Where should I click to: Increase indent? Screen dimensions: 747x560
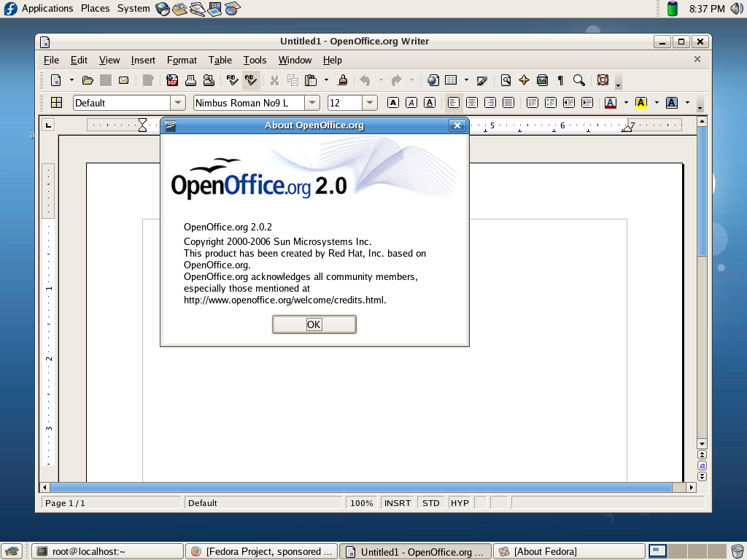(x=587, y=102)
